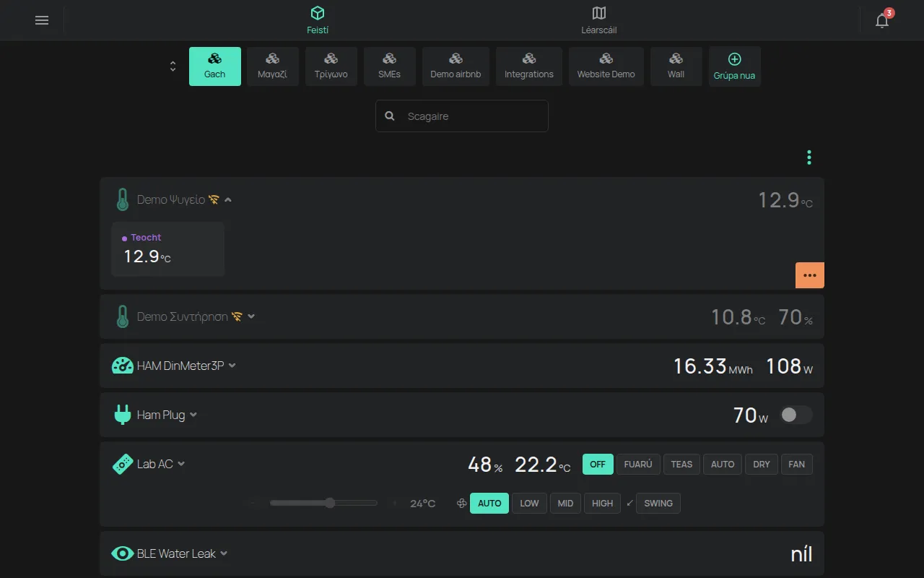Open the notifications bell
The height and width of the screenshot is (578, 924).
tap(882, 20)
